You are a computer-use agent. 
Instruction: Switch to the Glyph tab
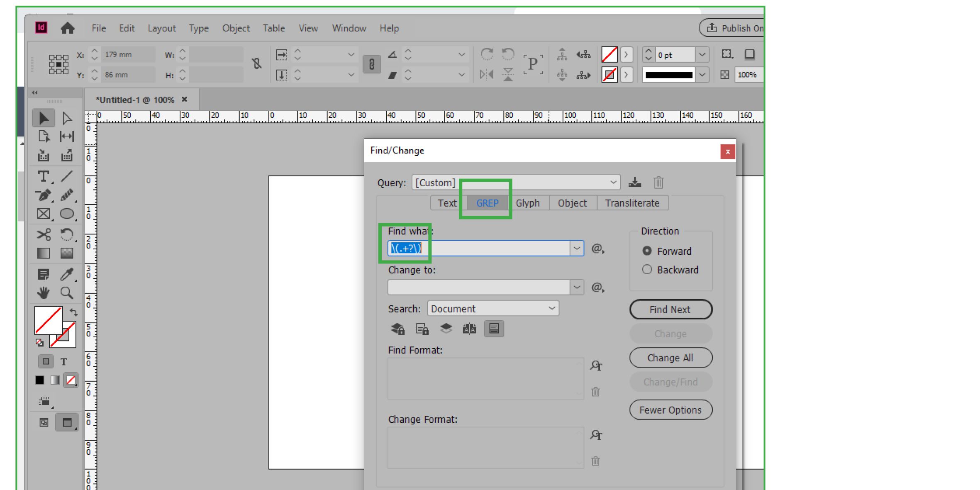pyautogui.click(x=528, y=203)
